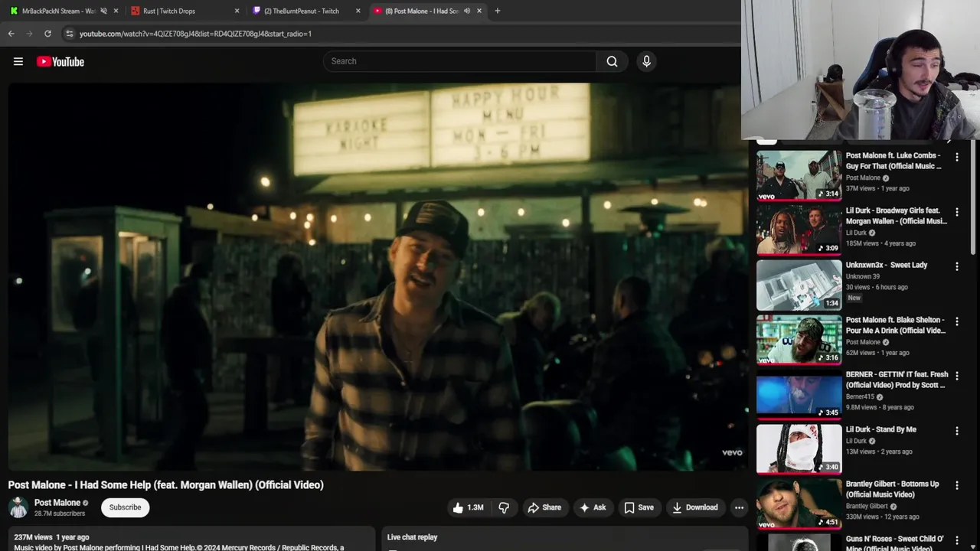Play Pour Me A Drink thumbnail

pyautogui.click(x=799, y=339)
